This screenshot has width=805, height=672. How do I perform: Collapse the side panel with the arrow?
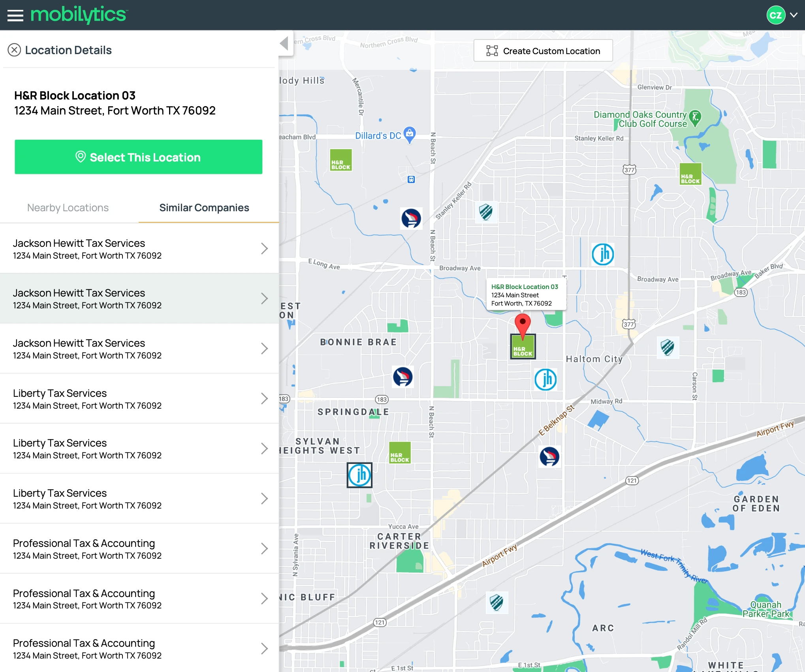pos(284,43)
